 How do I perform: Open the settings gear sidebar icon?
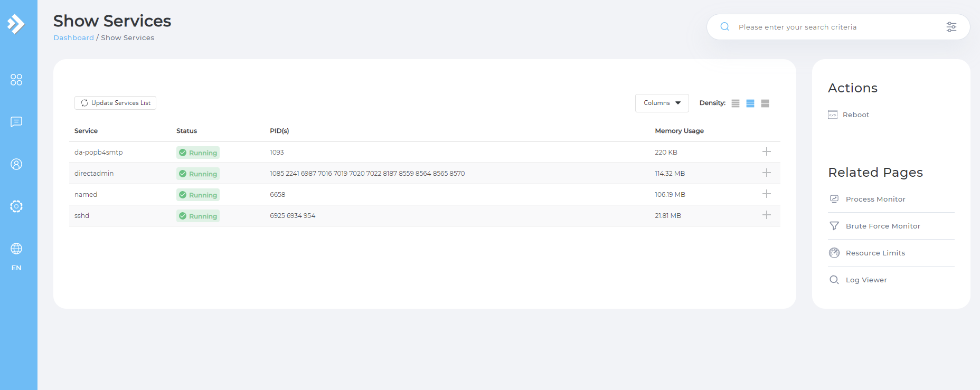16,206
